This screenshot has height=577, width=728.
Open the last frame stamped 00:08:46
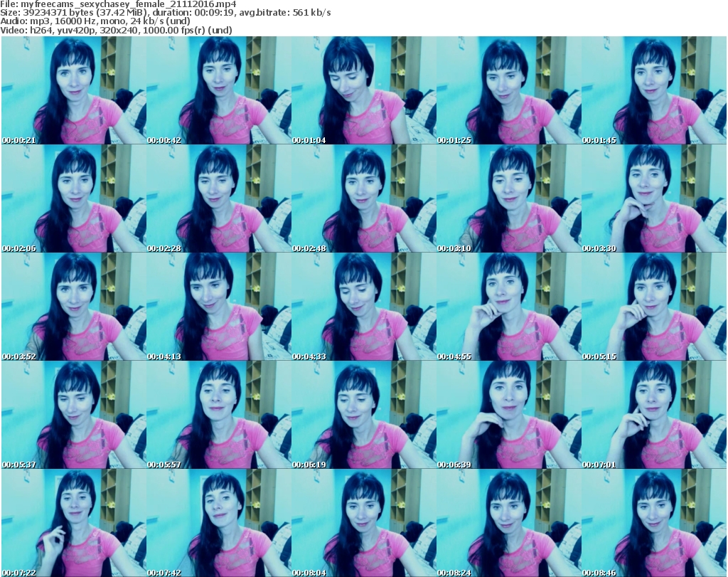(x=654, y=523)
